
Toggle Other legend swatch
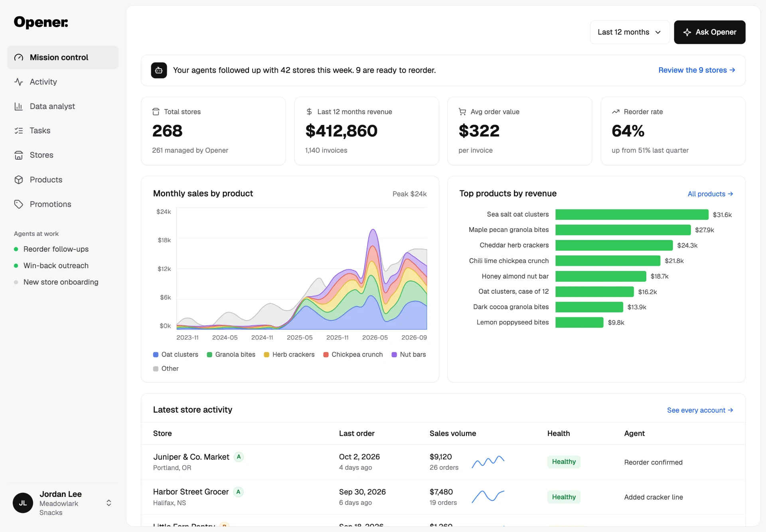(x=156, y=369)
